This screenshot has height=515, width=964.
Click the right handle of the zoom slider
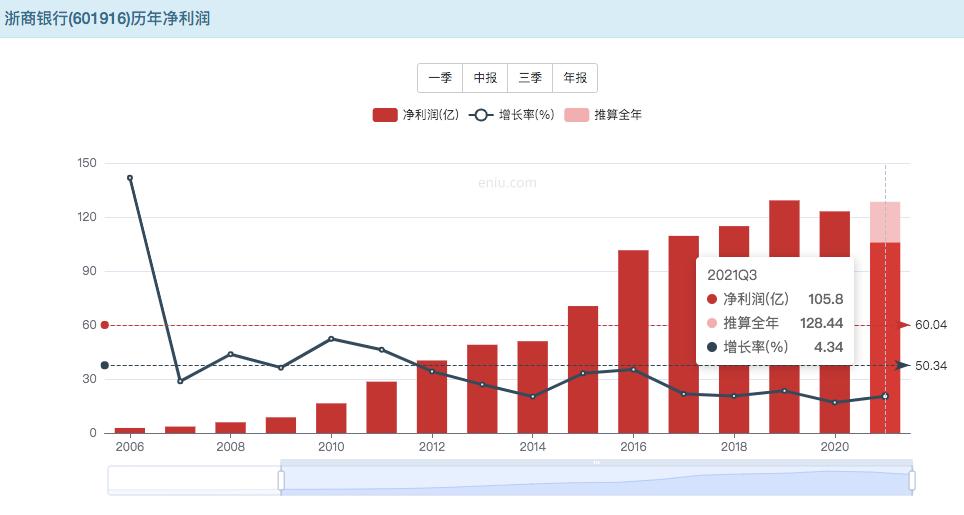(912, 481)
